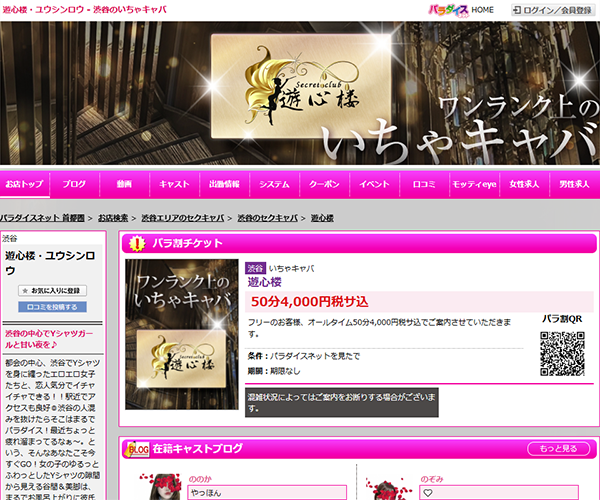Click the main 遊心楼 header banner
This screenshot has height=500, width=600.
click(300, 93)
